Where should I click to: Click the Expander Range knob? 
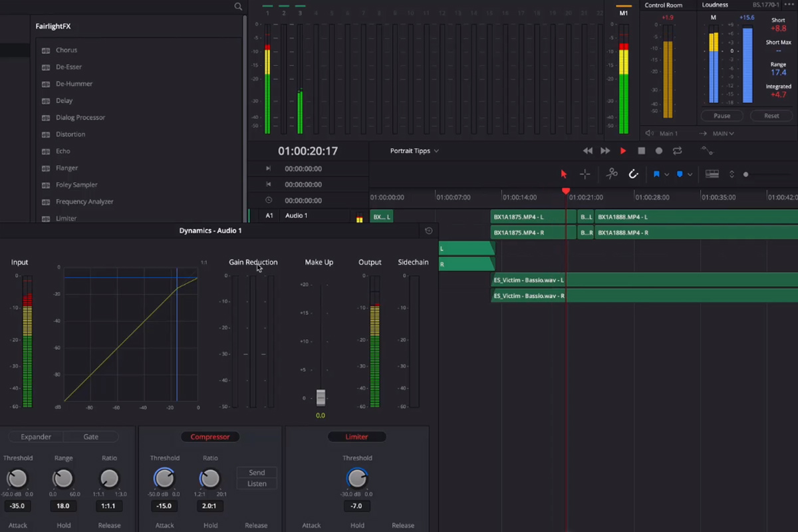pyautogui.click(x=63, y=478)
